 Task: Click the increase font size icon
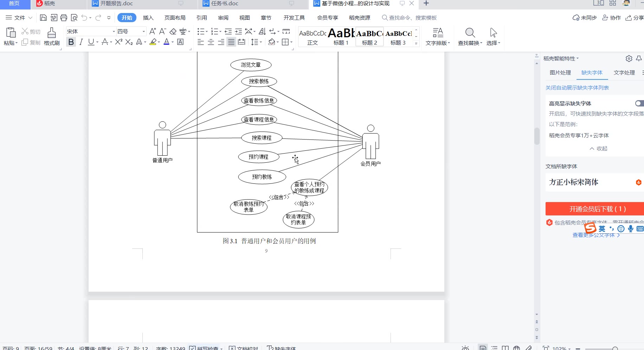coord(152,32)
